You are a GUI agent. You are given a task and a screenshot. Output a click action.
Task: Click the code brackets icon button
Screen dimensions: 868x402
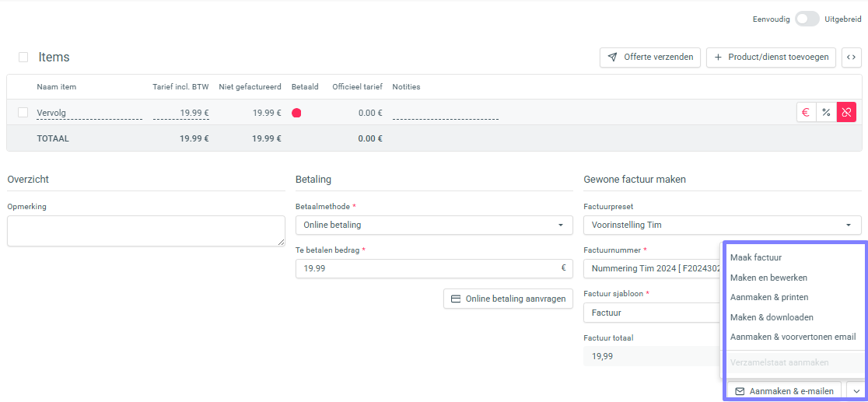(852, 57)
